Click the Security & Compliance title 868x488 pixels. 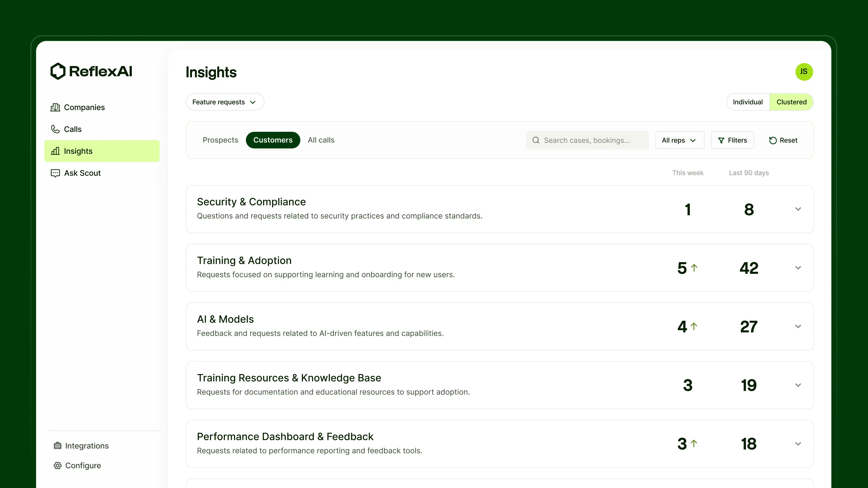251,202
